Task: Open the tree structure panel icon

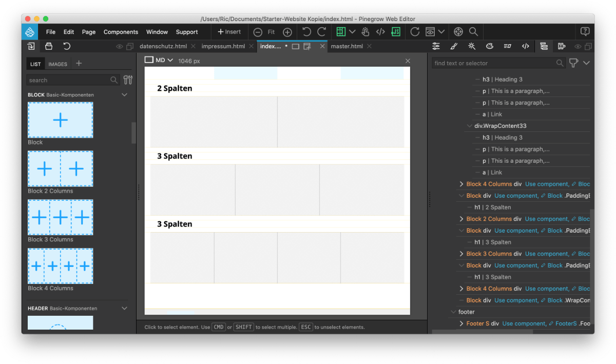Action: pos(544,46)
